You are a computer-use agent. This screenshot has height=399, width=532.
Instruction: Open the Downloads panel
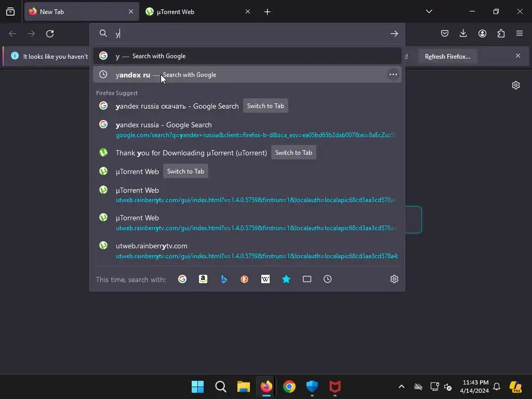click(x=463, y=33)
